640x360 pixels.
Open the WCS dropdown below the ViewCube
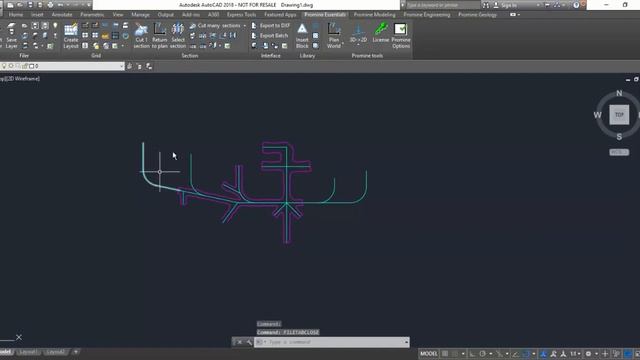[619, 152]
